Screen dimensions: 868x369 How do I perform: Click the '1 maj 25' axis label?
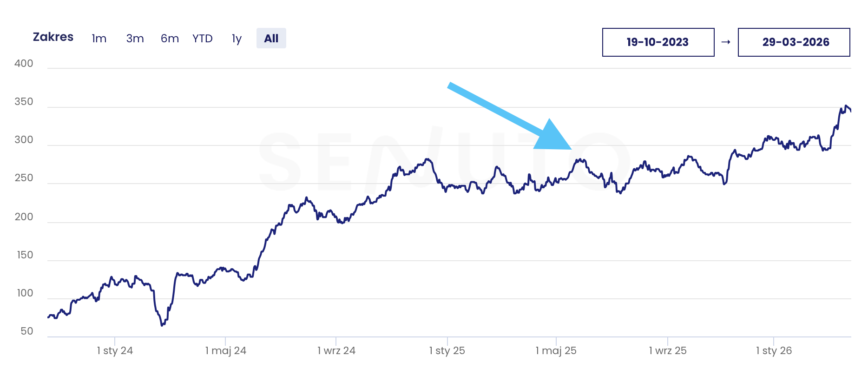point(556,351)
